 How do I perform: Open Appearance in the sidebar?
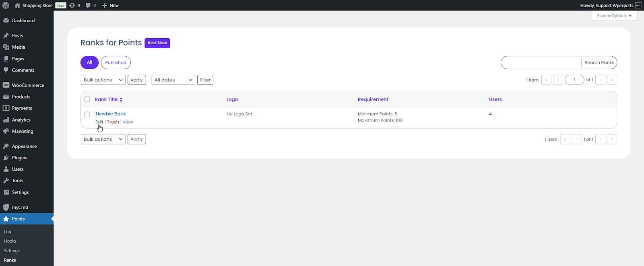(x=24, y=146)
